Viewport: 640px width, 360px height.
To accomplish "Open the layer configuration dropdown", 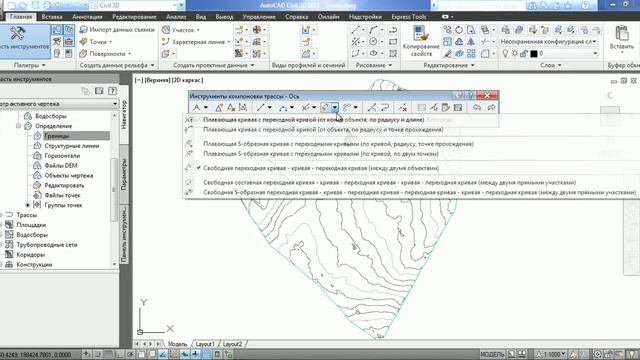I will click(594, 42).
